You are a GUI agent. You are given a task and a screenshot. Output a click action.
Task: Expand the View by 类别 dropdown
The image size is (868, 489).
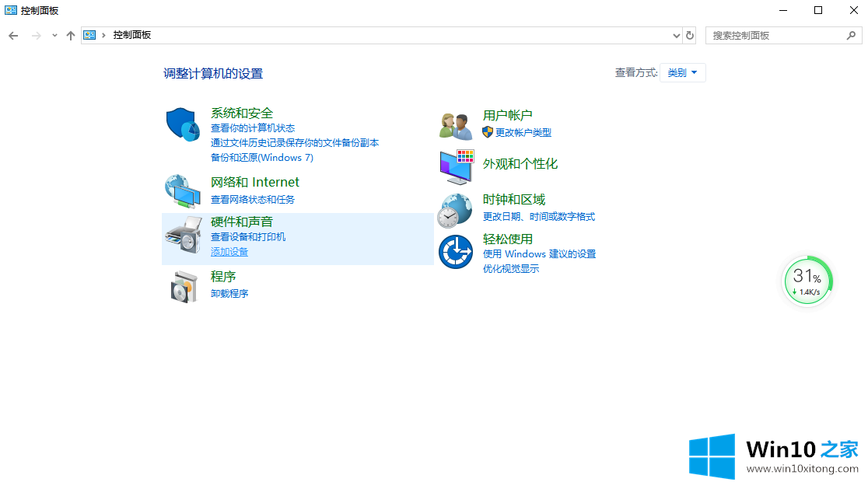pos(682,72)
